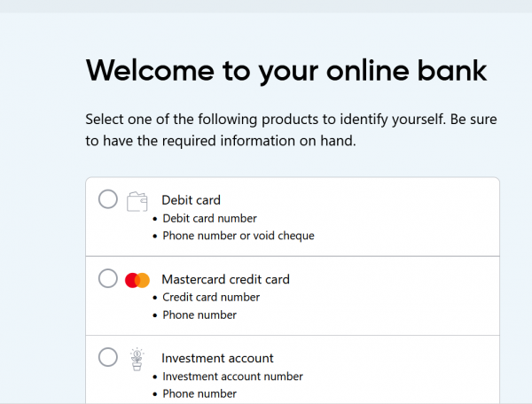Click the "Investment account" option label
This screenshot has height=404, width=532.
(x=217, y=358)
